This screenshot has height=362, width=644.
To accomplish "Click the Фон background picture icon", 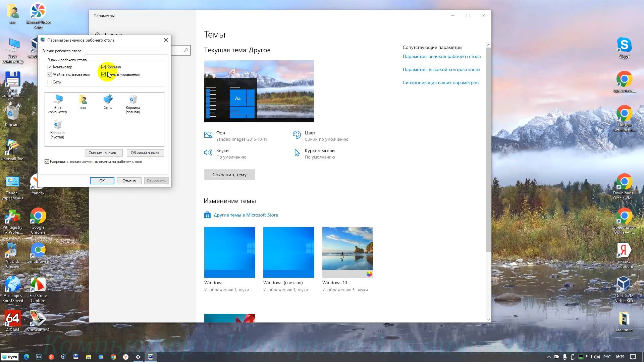I will click(x=208, y=135).
